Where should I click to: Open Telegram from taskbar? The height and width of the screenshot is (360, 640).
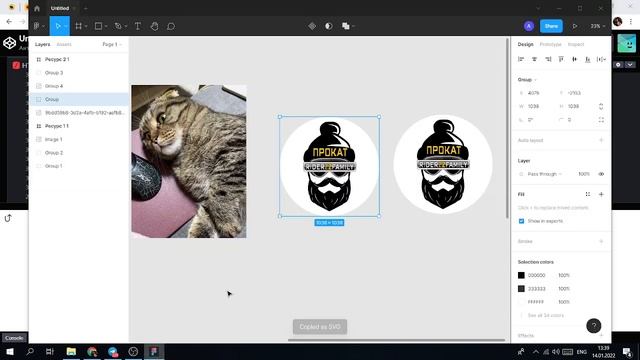click(x=113, y=351)
